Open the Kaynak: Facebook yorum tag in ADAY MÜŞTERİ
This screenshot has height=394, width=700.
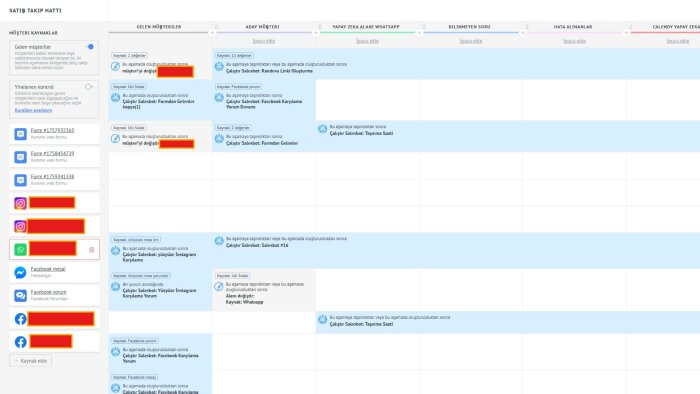point(238,87)
